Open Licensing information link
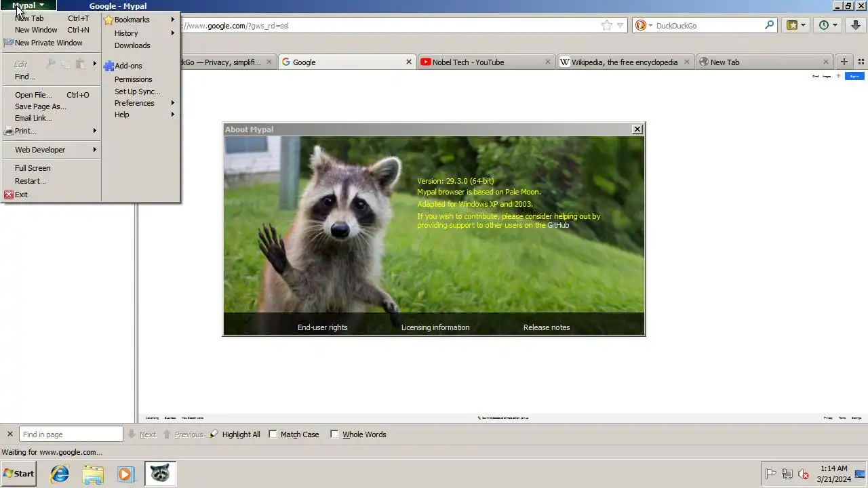This screenshot has width=868, height=488. pos(435,327)
